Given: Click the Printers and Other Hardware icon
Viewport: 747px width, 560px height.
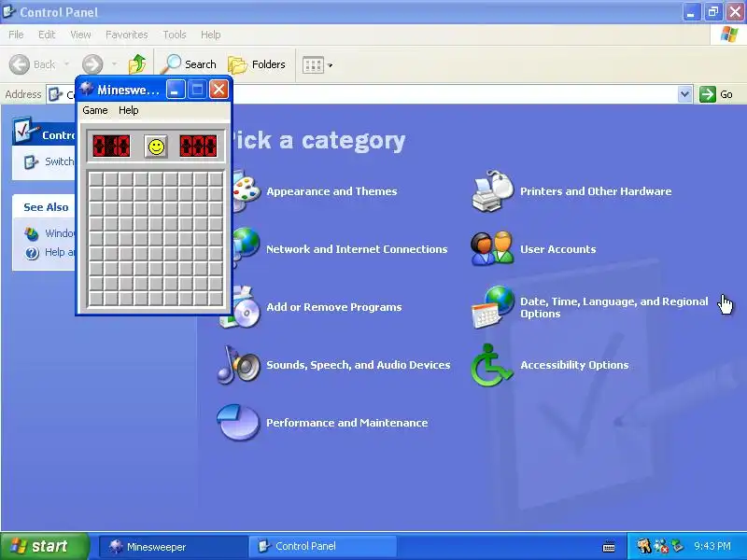Looking at the screenshot, I should 492,191.
